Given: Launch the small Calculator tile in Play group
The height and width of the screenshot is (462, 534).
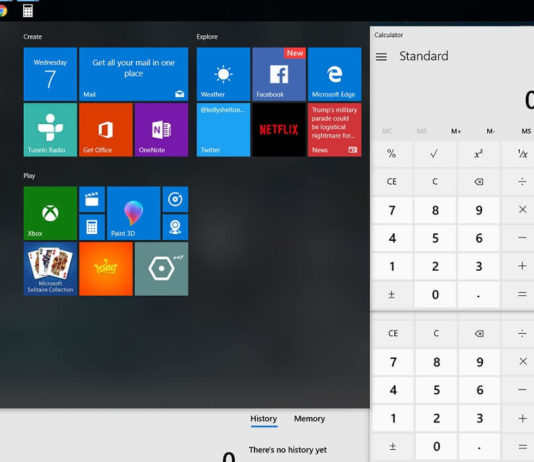Looking at the screenshot, I should click(x=92, y=227).
